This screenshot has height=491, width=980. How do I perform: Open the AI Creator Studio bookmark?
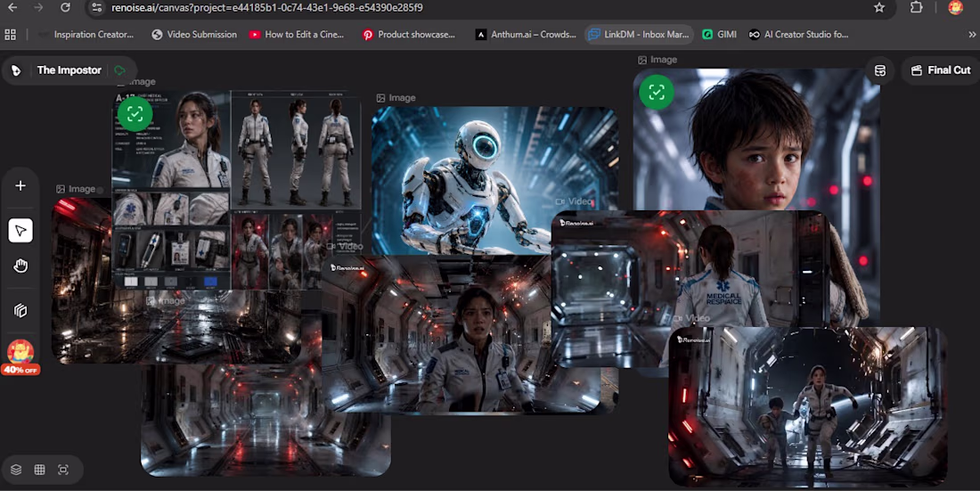798,35
